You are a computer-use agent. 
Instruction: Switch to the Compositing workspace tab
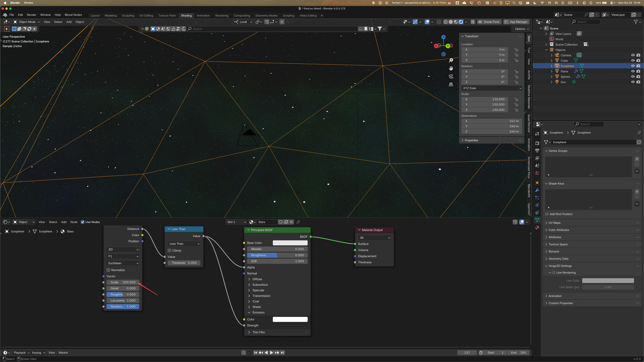click(x=242, y=16)
